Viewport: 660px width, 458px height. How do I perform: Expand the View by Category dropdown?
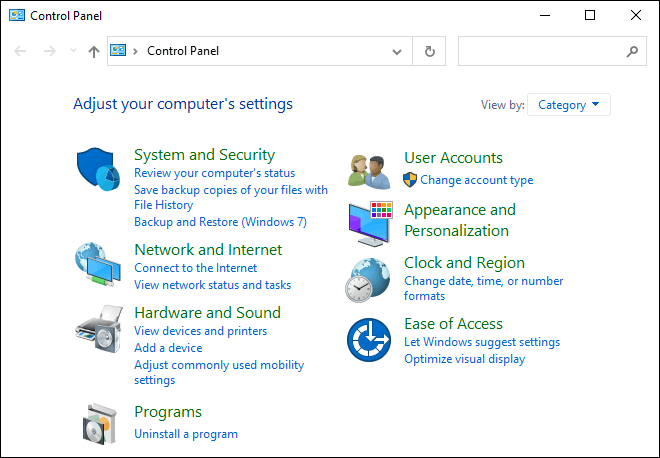[x=569, y=104]
